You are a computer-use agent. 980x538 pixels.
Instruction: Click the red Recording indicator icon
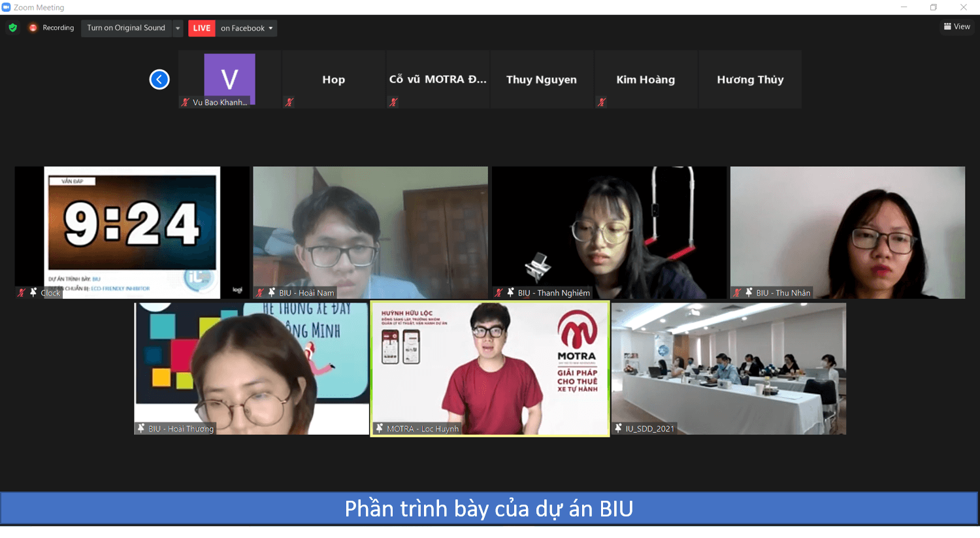pos(33,28)
